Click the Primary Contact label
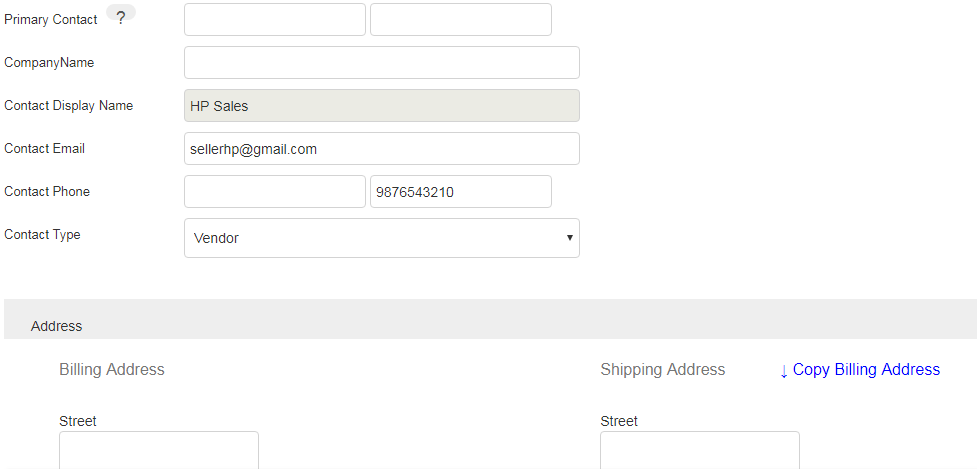The image size is (977, 469). pyautogui.click(x=51, y=20)
